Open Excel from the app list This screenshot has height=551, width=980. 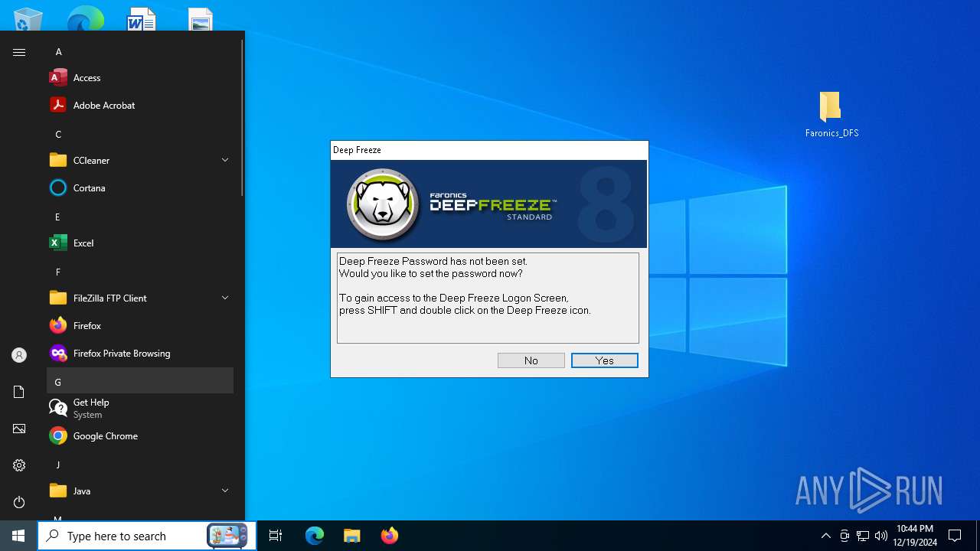click(x=140, y=243)
